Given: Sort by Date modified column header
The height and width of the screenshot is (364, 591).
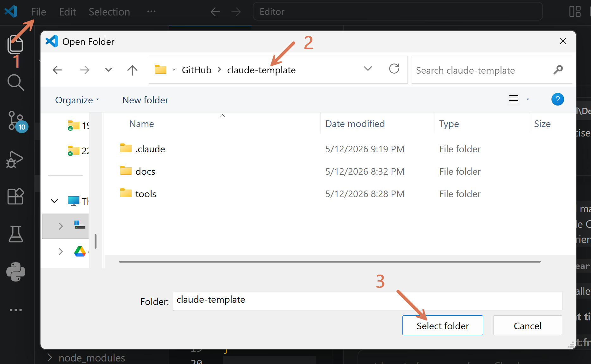Looking at the screenshot, I should 355,124.
